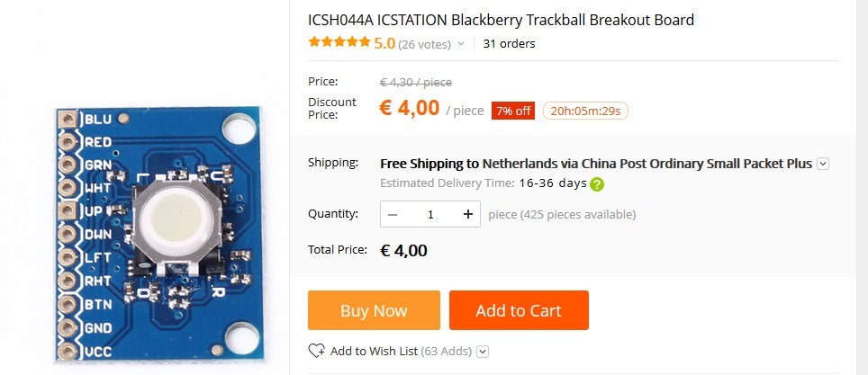868x375 pixels.
Task: Click the countdown timer badge
Action: pos(585,111)
